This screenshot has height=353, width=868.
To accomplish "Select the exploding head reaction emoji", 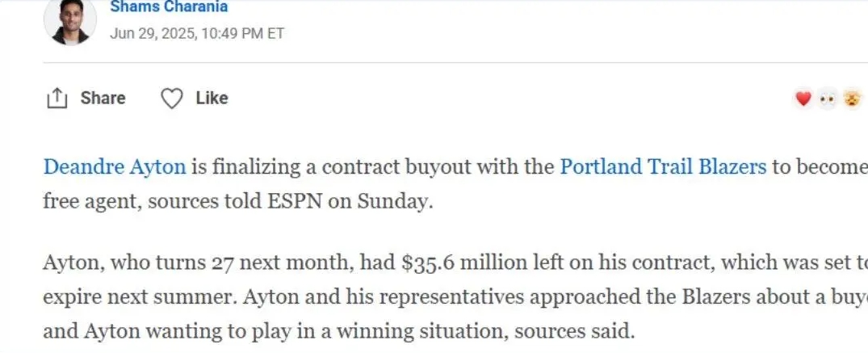I will click(853, 99).
